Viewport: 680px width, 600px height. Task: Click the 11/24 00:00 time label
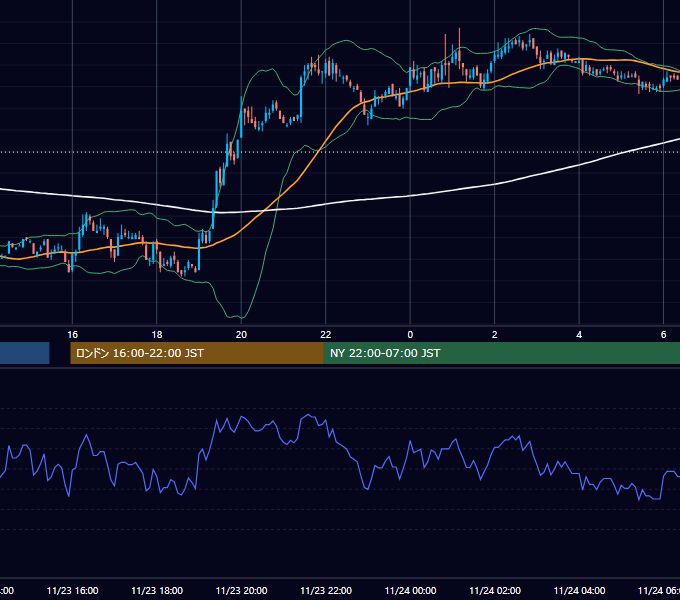point(410,590)
